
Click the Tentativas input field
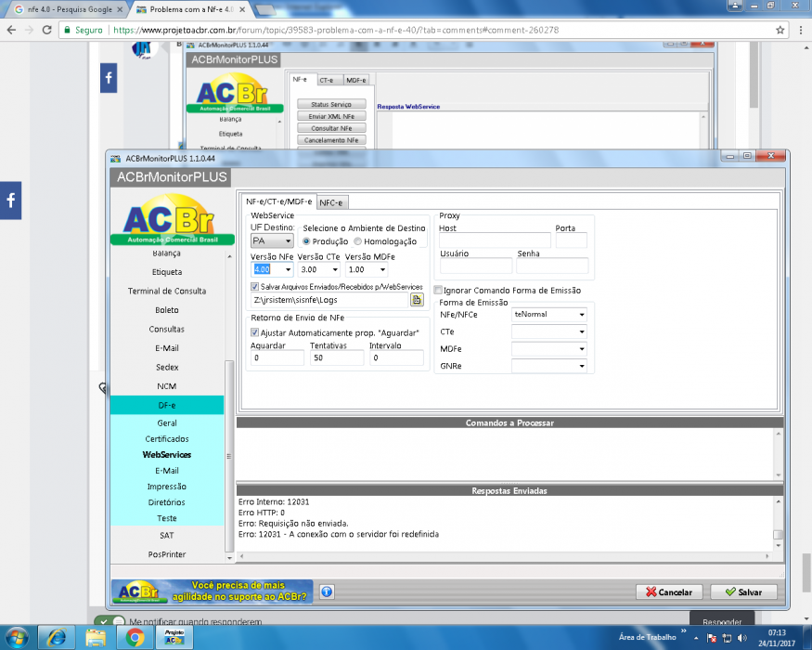tap(337, 357)
